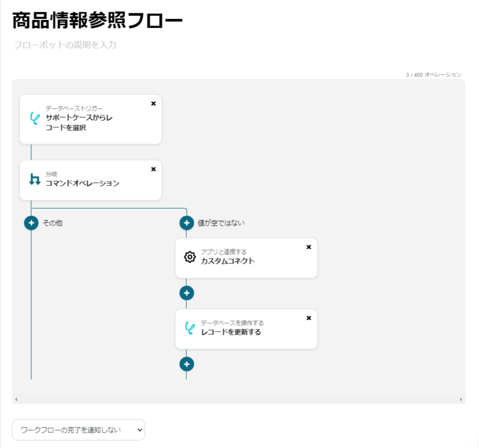Click the データベーストリガー subtitle text
The height and width of the screenshot is (448, 479).
click(x=74, y=109)
